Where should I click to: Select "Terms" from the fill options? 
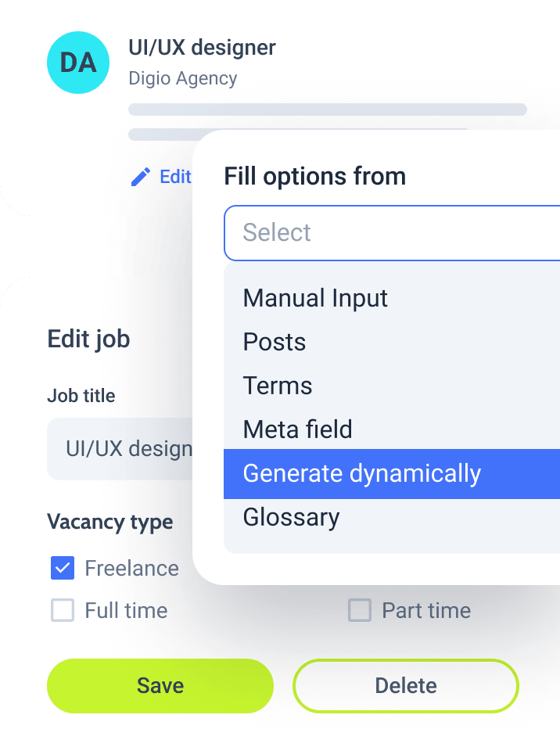pos(277,386)
